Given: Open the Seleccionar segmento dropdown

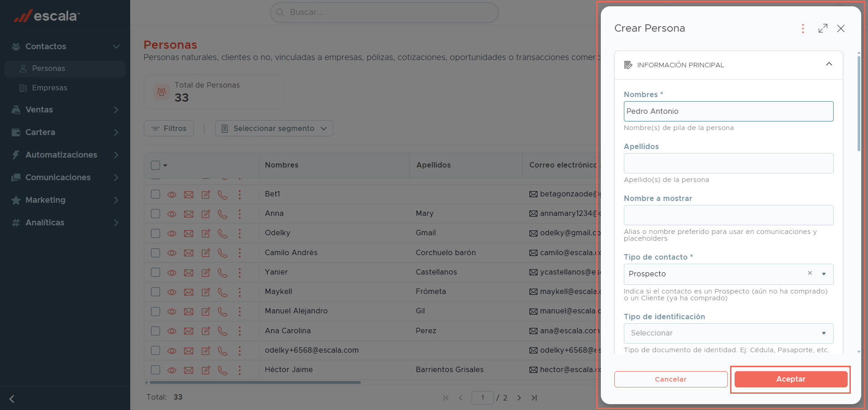Looking at the screenshot, I should pos(274,128).
